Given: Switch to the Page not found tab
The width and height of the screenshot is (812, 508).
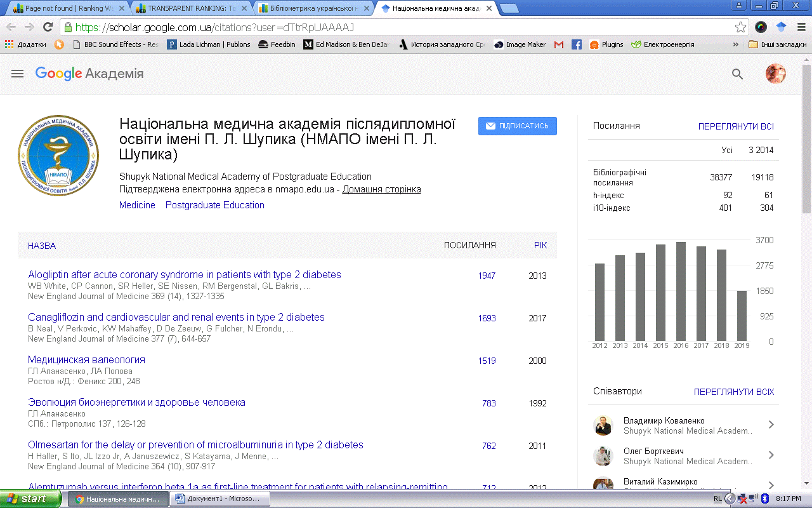Looking at the screenshot, I should click(66, 8).
